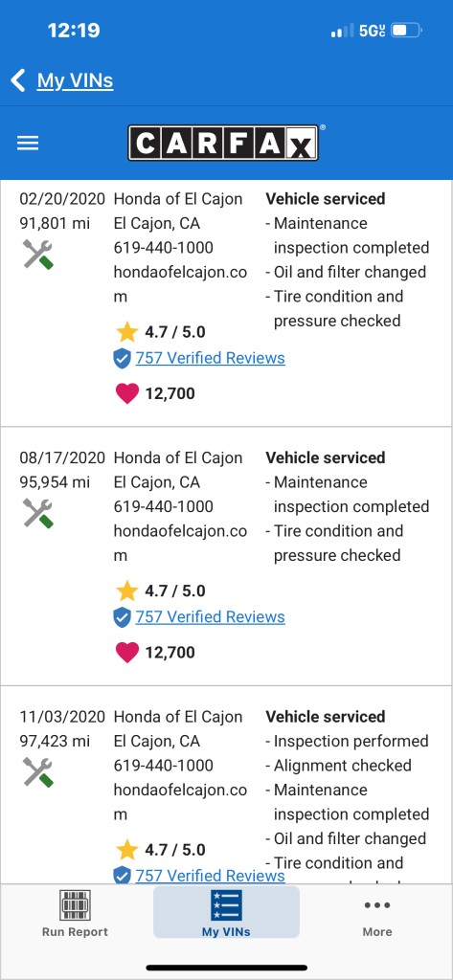
Task: Open 757 Verified Reviews for 02/20/2020 entry
Action: tap(211, 358)
